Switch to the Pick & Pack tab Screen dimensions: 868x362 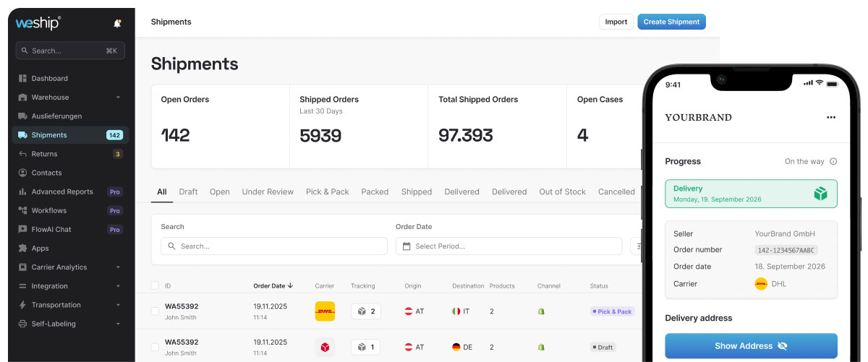click(327, 192)
